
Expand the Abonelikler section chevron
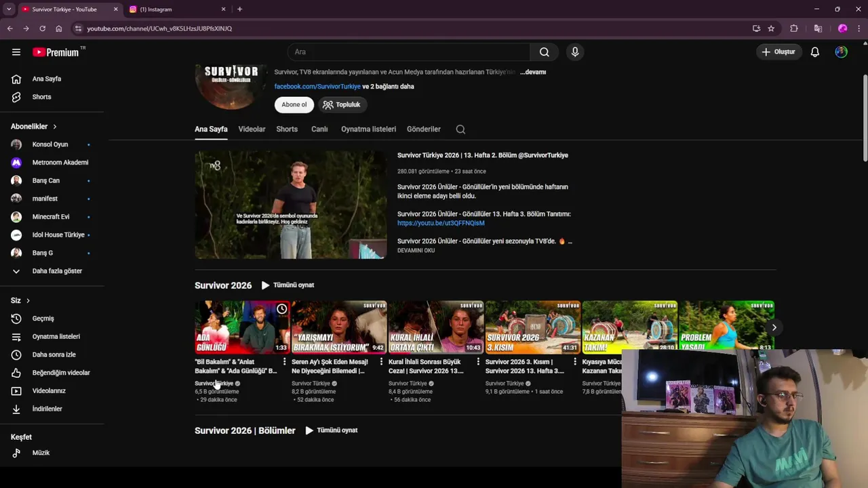[x=55, y=127]
